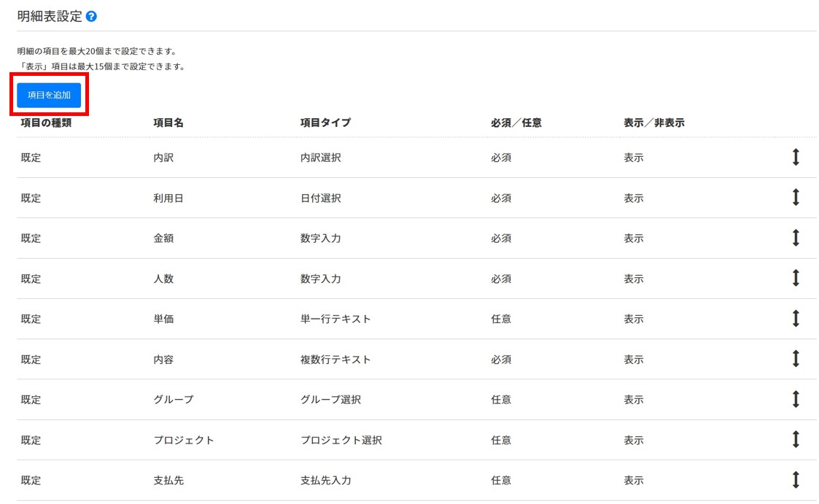Click the help icon beside 明細表設定
This screenshot has height=504, width=819.
point(91,16)
